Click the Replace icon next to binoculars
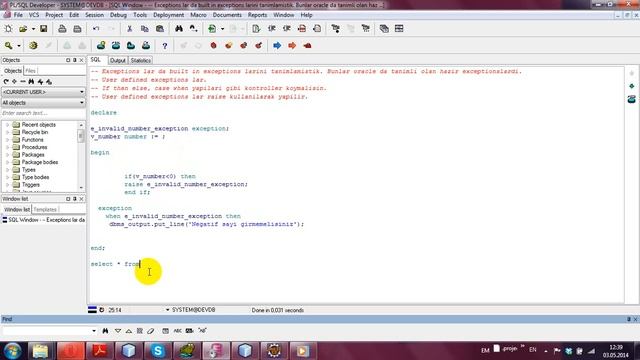 point(193,29)
